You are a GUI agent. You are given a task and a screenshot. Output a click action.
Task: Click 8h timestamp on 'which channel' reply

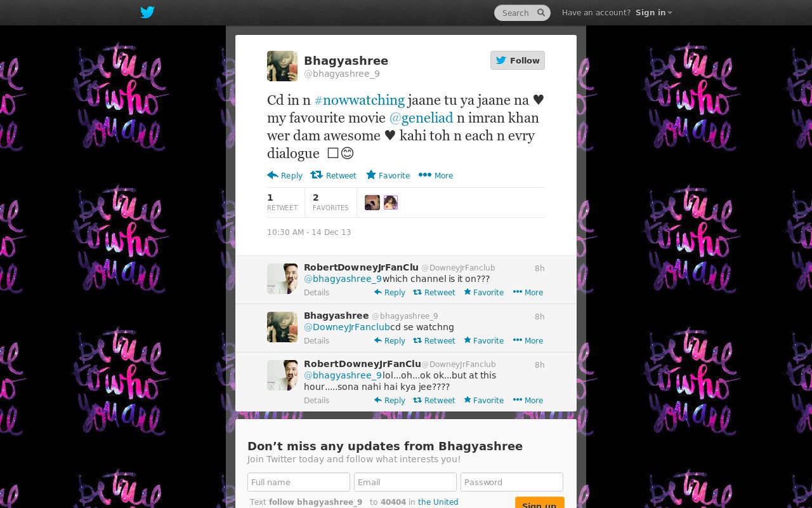pyautogui.click(x=539, y=269)
